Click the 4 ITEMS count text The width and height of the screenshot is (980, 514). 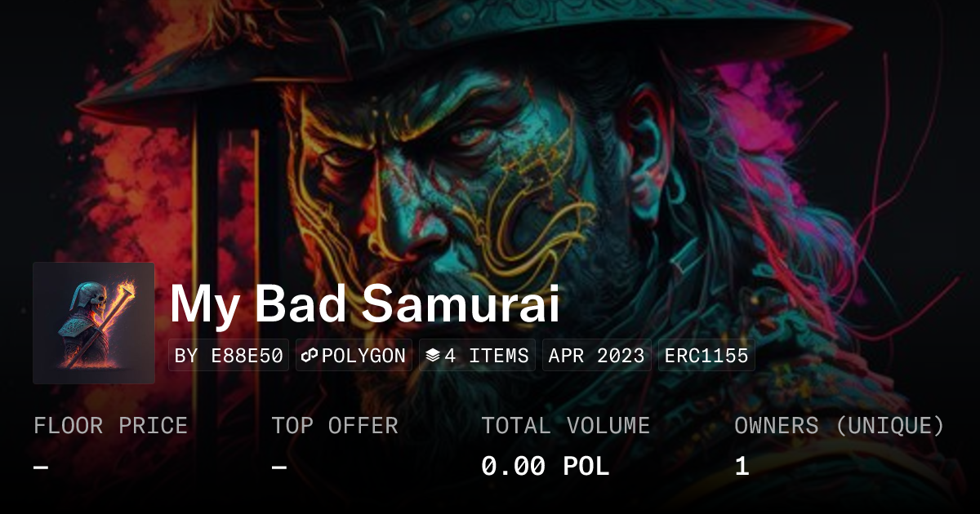pyautogui.click(x=487, y=356)
